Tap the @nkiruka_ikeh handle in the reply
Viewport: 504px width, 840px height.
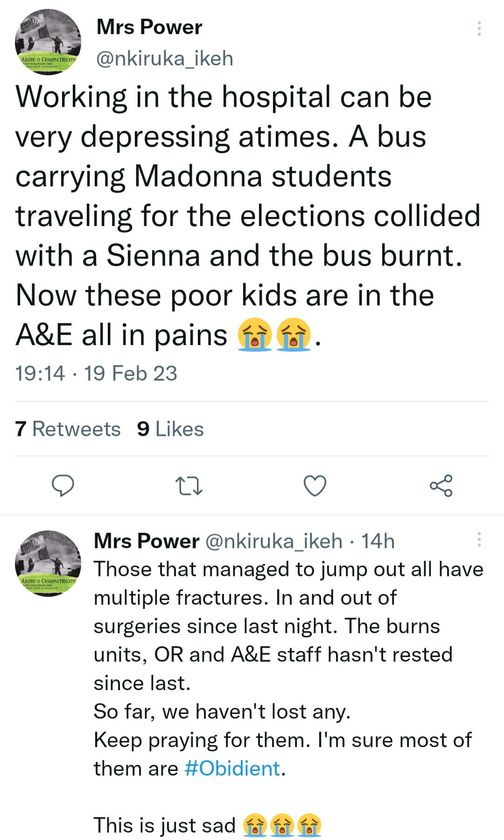[x=273, y=541]
